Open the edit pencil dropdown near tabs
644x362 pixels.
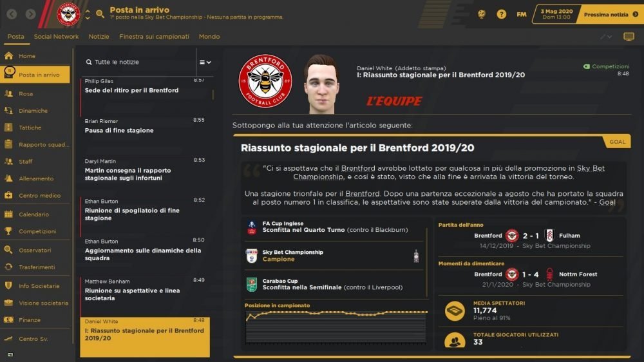[606, 37]
